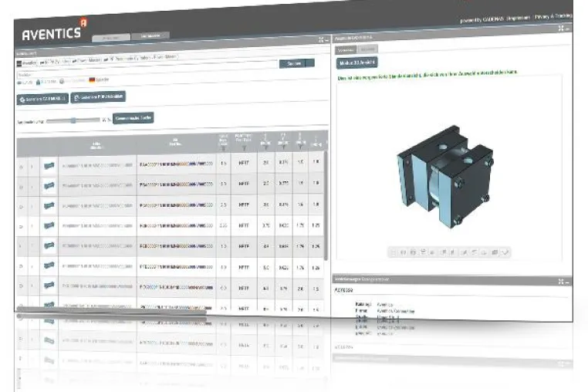Open the Privacy & Tracking link
This screenshot has height=392, width=588.
[553, 16]
